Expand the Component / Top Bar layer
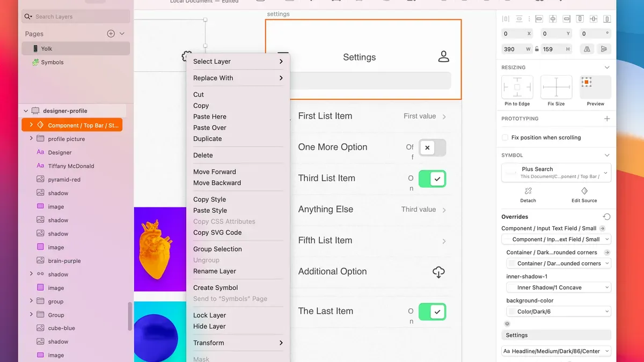This screenshot has height=362, width=644. coord(31,125)
